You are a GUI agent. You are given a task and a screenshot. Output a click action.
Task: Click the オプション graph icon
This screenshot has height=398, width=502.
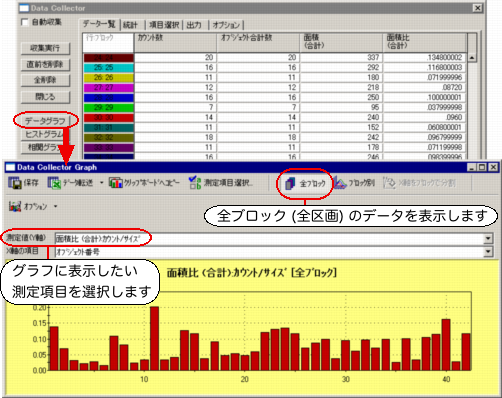tap(15, 206)
